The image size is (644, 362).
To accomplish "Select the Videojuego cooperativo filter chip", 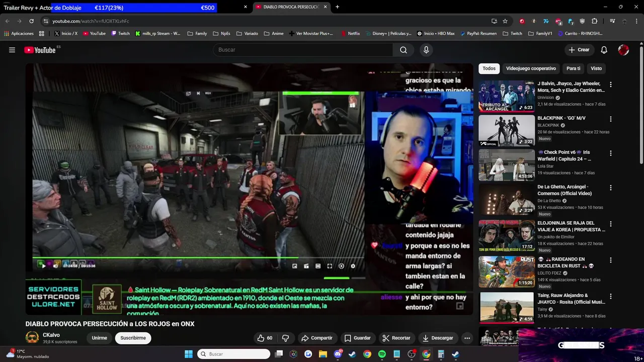I will [x=531, y=68].
